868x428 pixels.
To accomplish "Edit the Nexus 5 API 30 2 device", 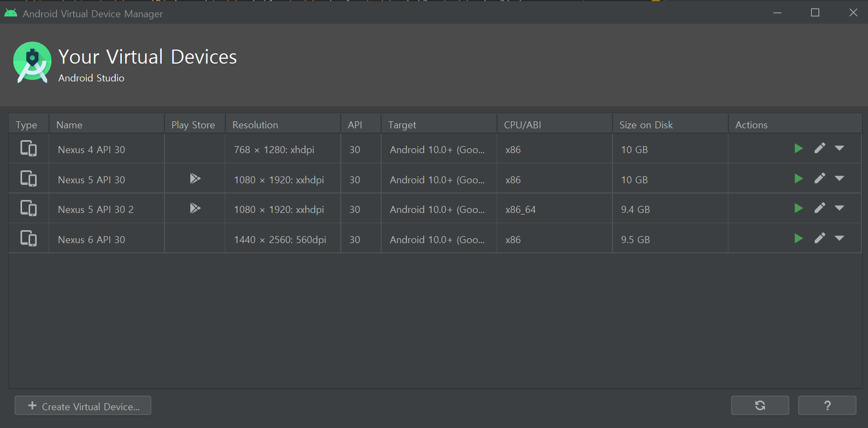I will [x=819, y=208].
